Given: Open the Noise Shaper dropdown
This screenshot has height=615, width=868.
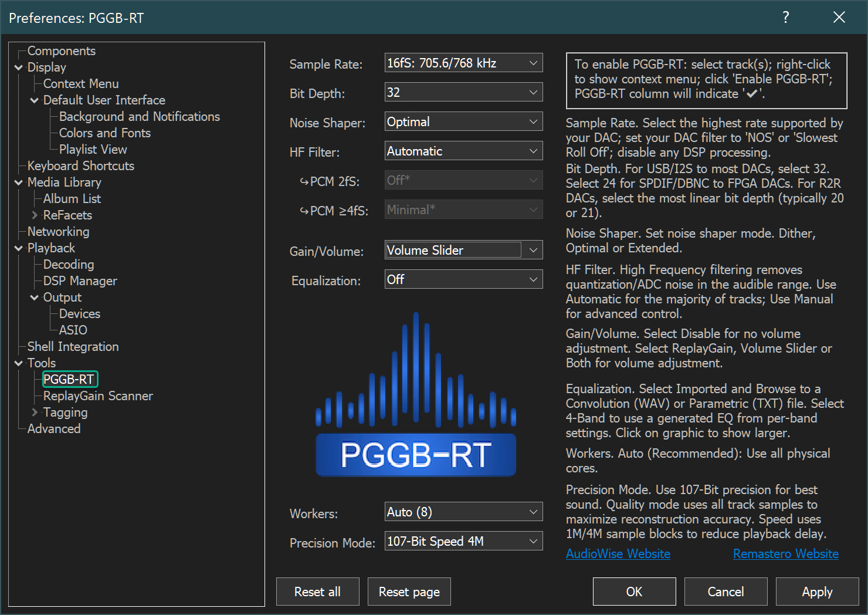Looking at the screenshot, I should [x=463, y=121].
